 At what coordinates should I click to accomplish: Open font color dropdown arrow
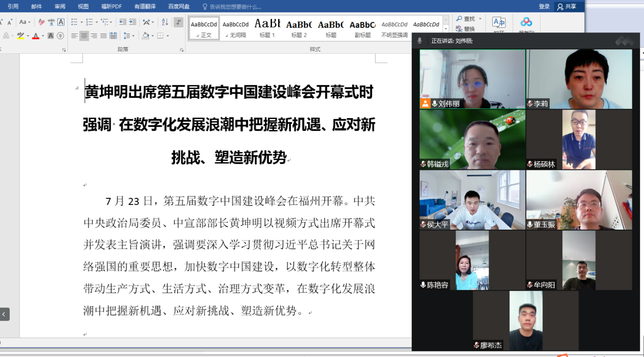click(x=43, y=36)
